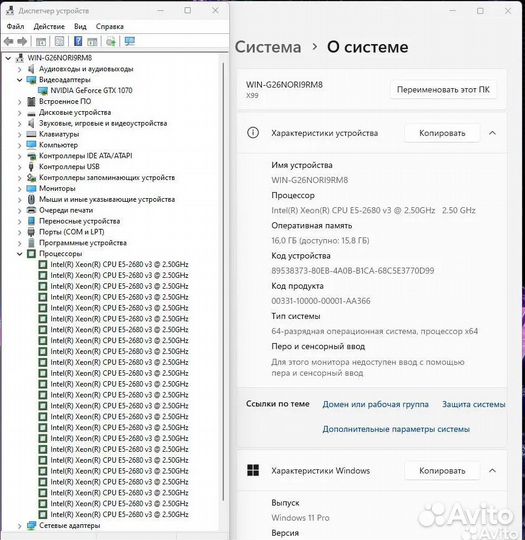
Task: Click Переименовать этот ПК button
Action: coord(443,90)
